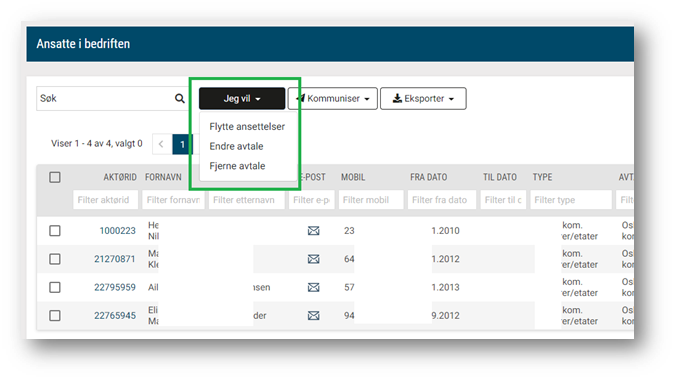Viewport: 676px width, 381px height.
Task: Sort by TYPE column header
Action: pos(542,177)
